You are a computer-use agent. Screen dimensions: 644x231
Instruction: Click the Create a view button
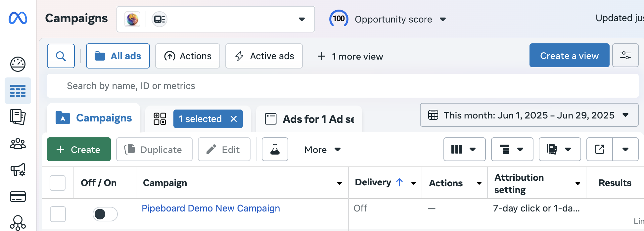569,55
